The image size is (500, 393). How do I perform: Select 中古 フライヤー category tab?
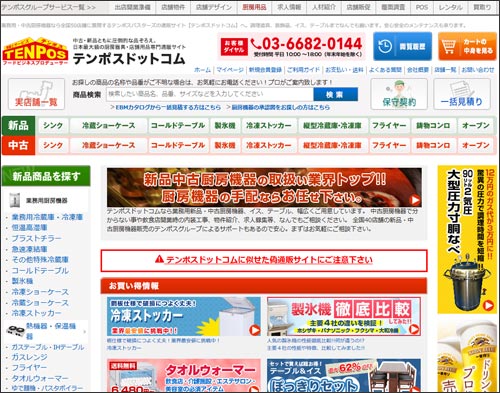(389, 145)
